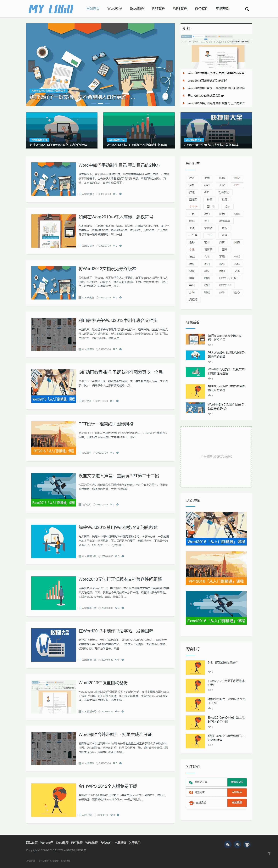
Task: Click the MY LOGO site logo
Action: tap(51, 9)
